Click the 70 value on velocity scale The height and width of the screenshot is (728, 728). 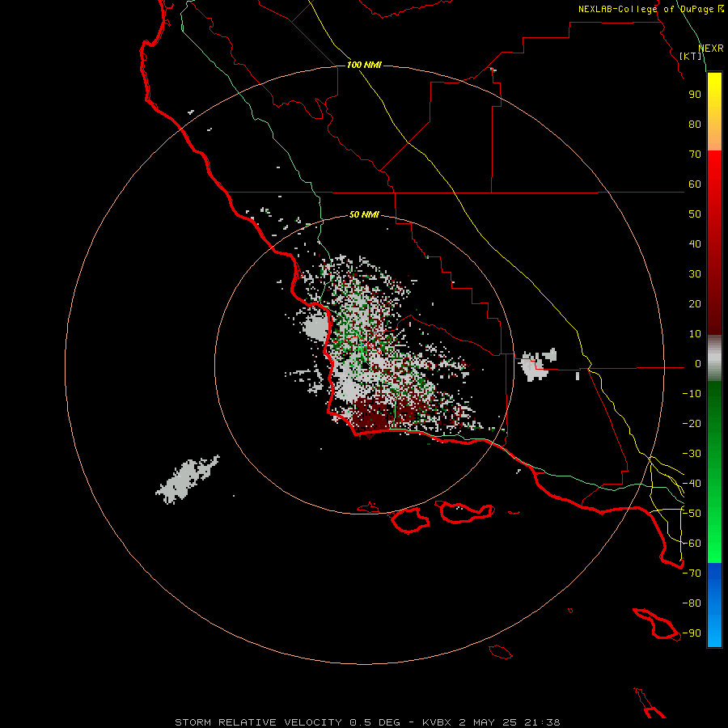point(695,154)
